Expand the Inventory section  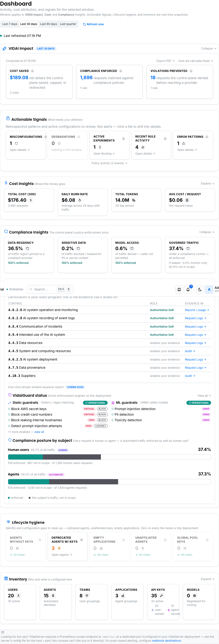pos(208,579)
